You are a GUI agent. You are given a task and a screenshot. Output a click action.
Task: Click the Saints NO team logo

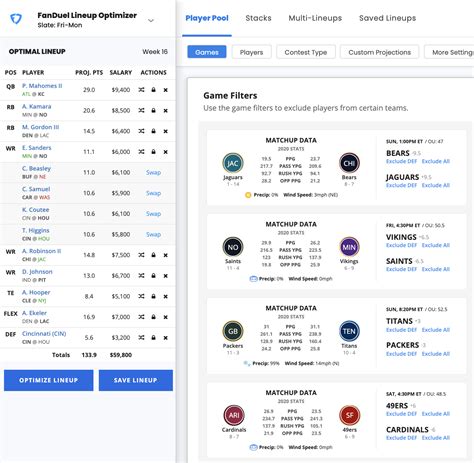tap(233, 247)
